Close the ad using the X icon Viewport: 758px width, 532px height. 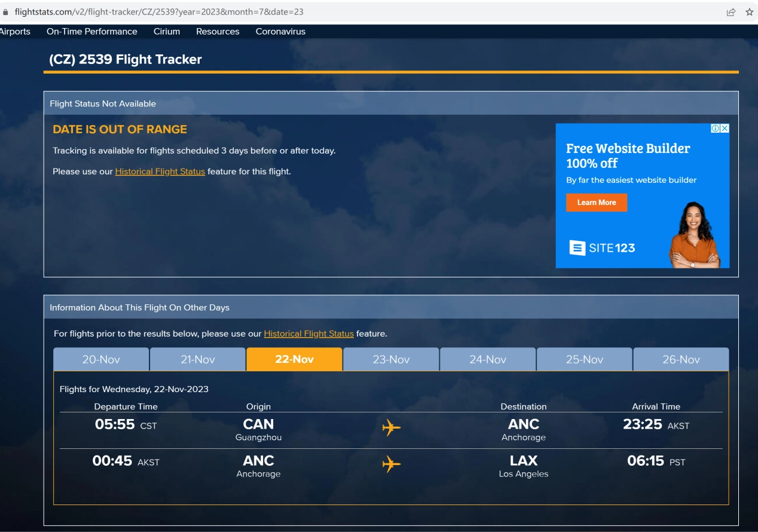tap(725, 129)
